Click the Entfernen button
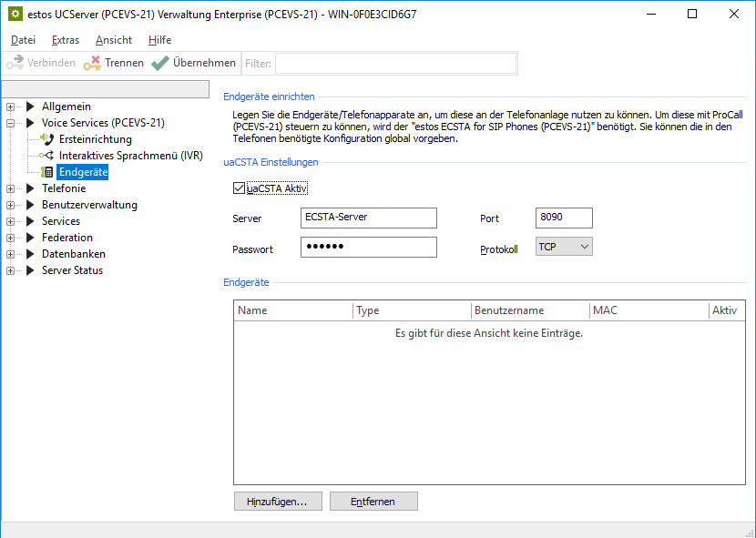Image resolution: width=756 pixels, height=538 pixels. 373,501
